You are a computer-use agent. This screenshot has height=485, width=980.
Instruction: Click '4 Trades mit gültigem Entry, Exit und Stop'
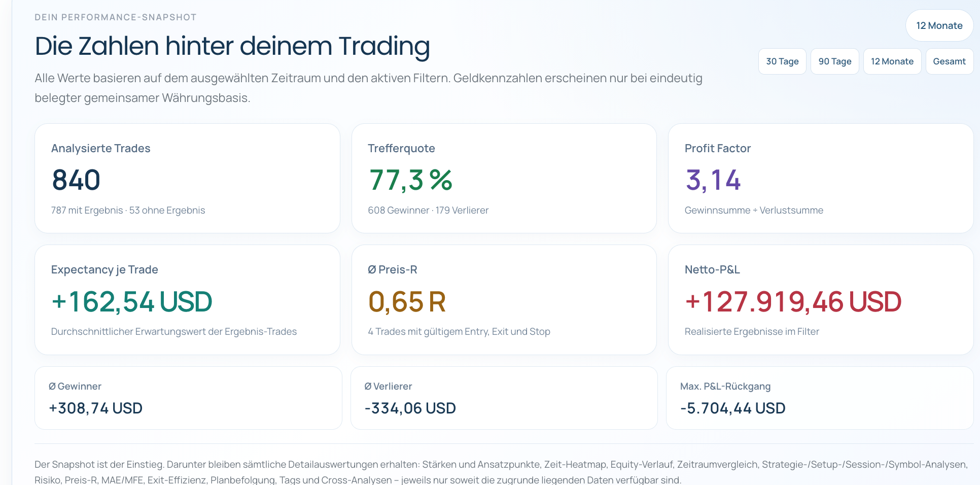click(459, 331)
